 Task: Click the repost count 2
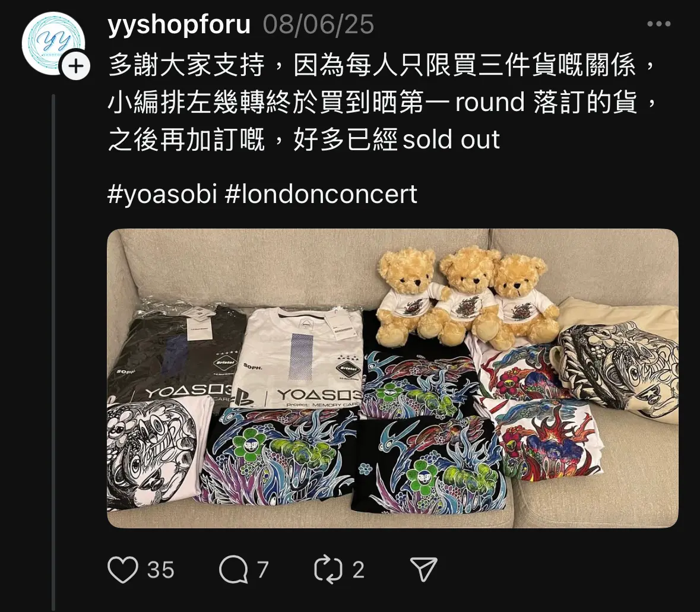[x=359, y=570]
